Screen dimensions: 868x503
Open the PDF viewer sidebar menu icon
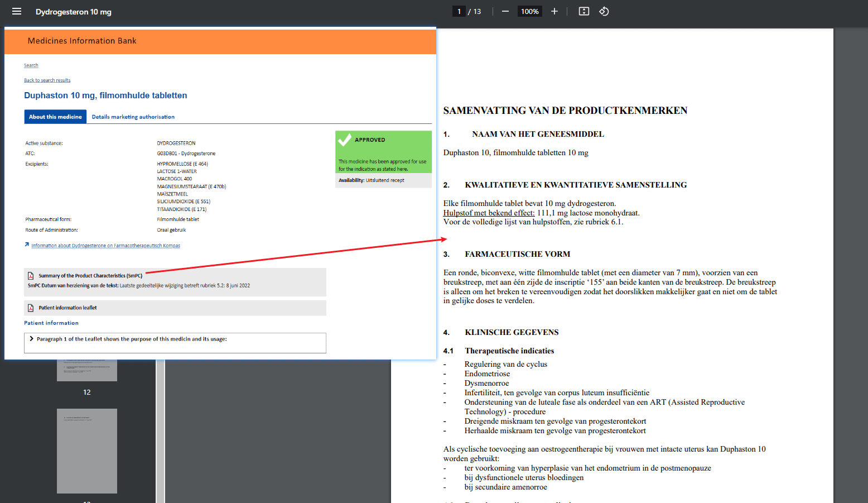pos(17,11)
